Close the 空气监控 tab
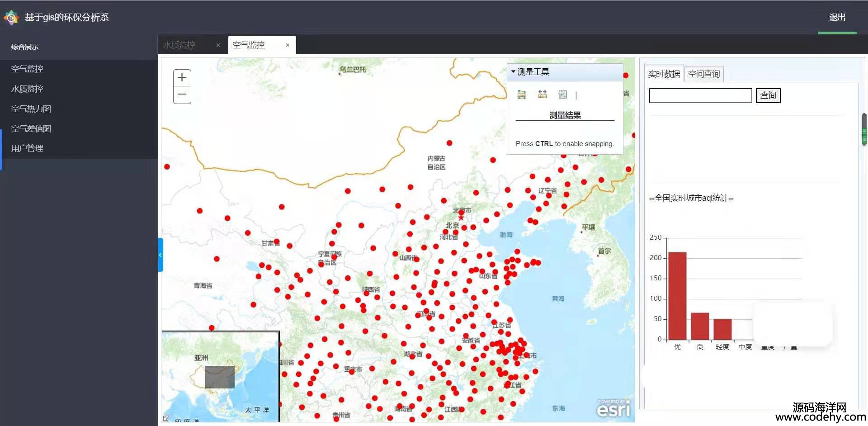 tap(288, 45)
